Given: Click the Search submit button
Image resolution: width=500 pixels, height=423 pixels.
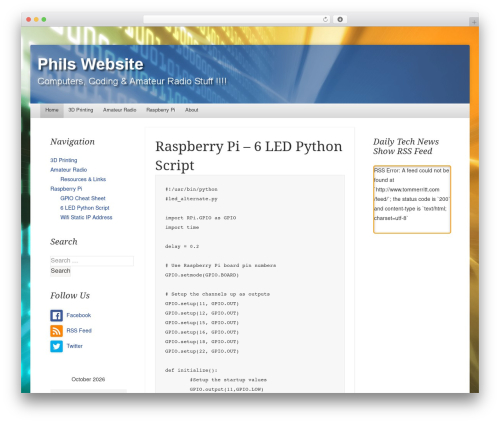Looking at the screenshot, I should tap(60, 271).
